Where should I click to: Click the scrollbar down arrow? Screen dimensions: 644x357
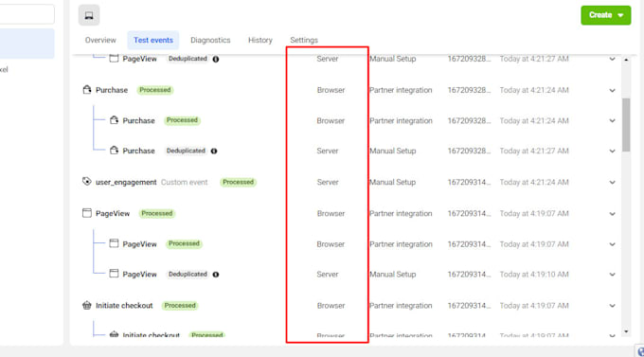point(626,331)
